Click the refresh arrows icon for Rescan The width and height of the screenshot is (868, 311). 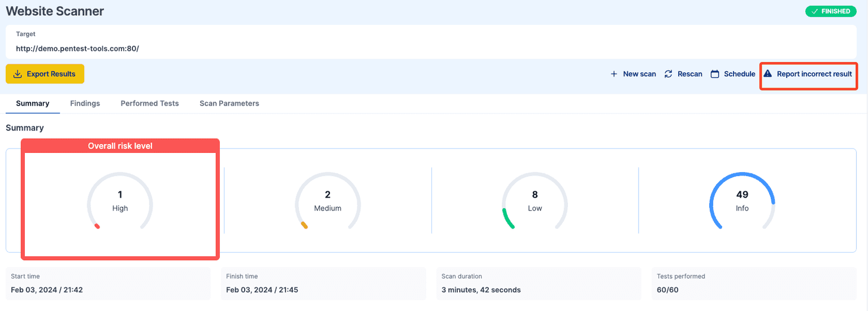click(x=669, y=74)
